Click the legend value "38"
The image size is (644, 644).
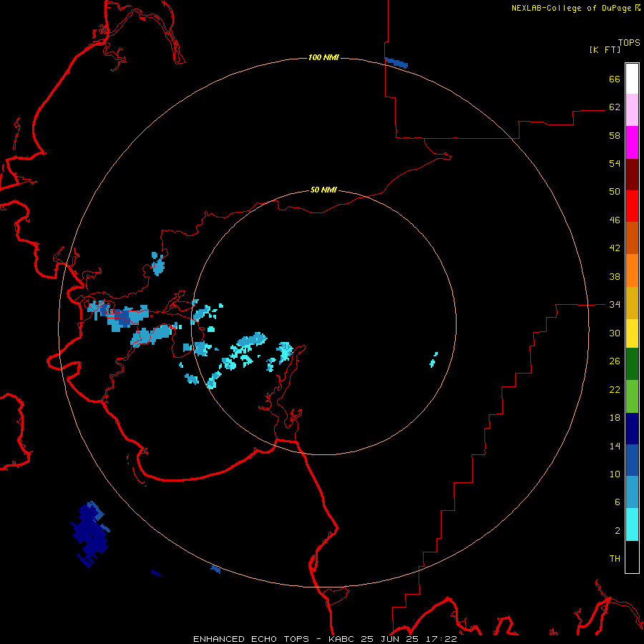[615, 276]
